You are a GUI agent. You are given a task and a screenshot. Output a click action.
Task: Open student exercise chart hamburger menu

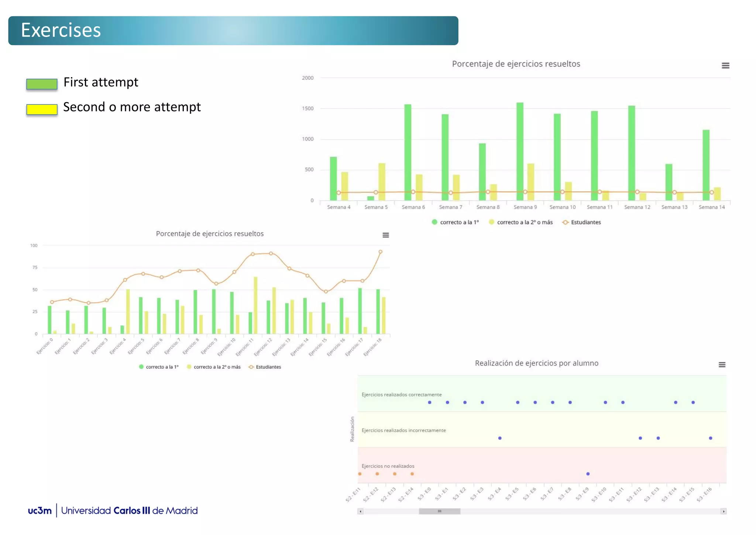[x=722, y=365]
